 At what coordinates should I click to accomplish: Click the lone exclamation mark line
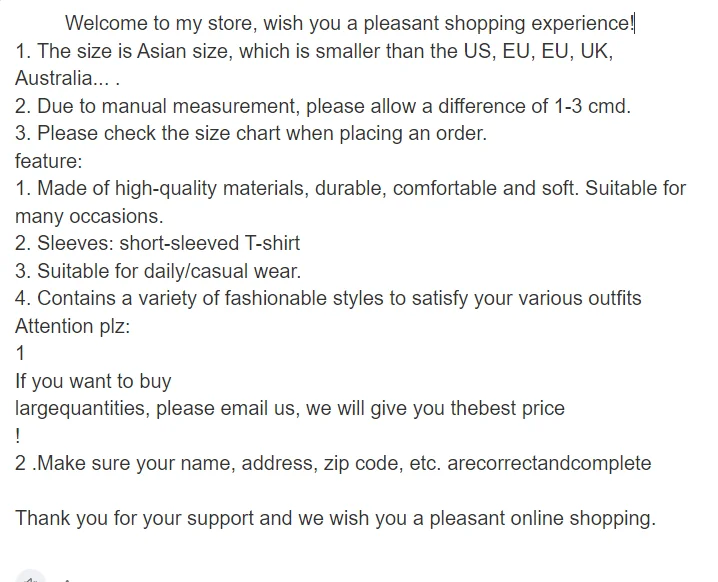18,436
